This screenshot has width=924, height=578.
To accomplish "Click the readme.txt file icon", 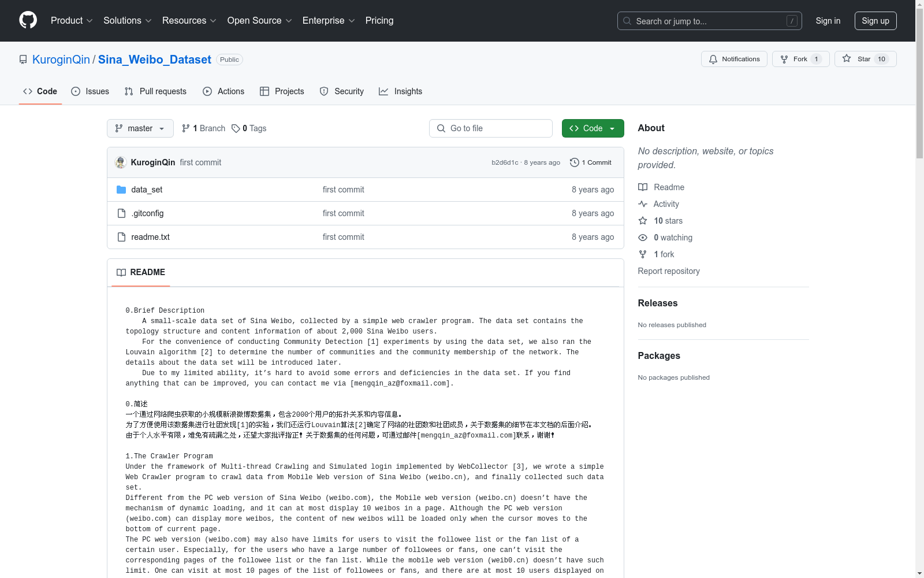I will tap(121, 237).
